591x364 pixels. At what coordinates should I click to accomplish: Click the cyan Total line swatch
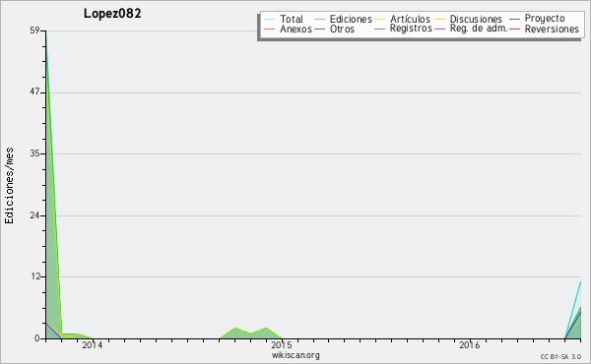[x=270, y=19]
